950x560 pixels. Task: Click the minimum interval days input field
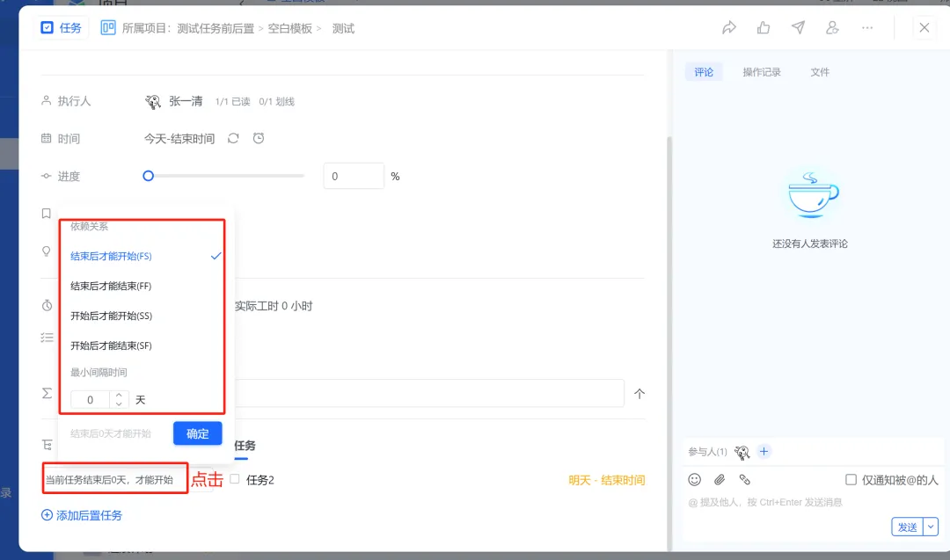(x=91, y=400)
